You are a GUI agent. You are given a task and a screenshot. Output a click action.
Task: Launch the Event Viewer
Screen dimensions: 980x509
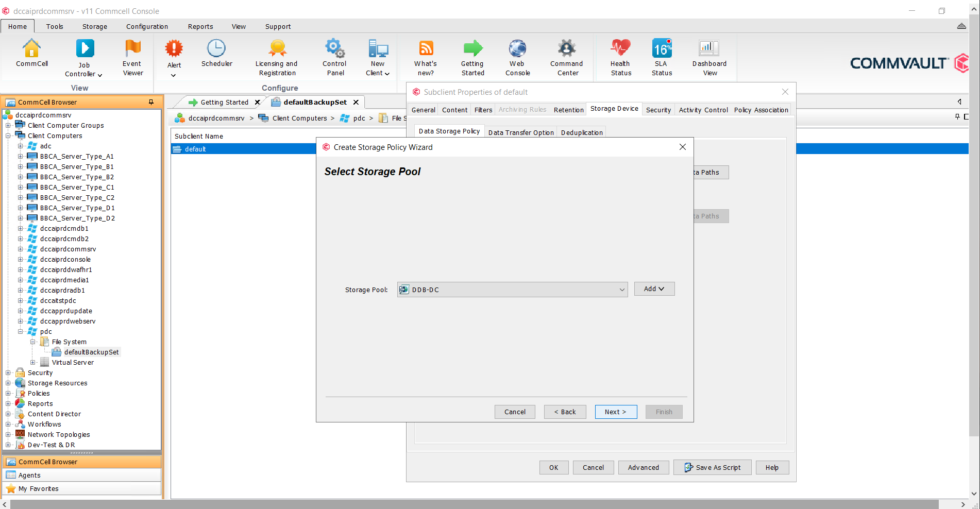point(132,58)
